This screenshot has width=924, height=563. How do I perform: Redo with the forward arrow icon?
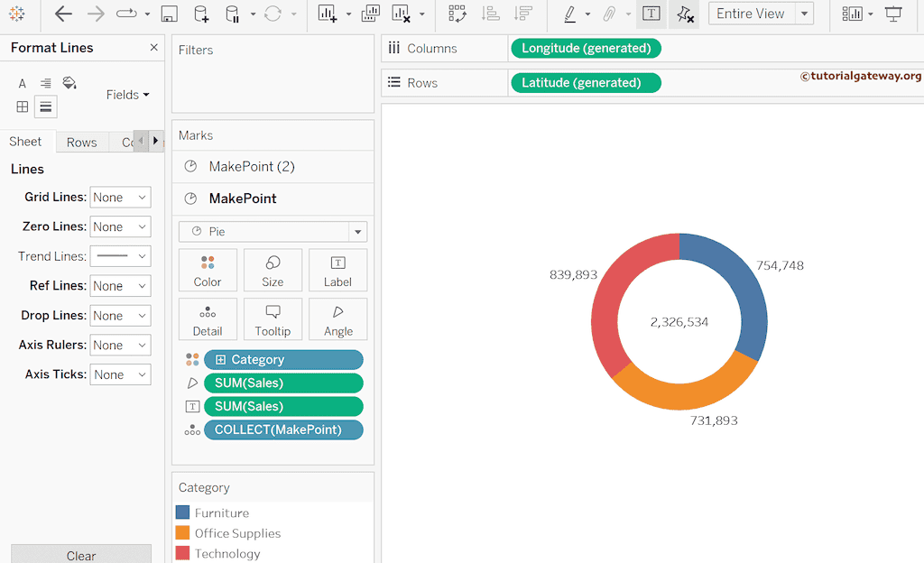(96, 14)
